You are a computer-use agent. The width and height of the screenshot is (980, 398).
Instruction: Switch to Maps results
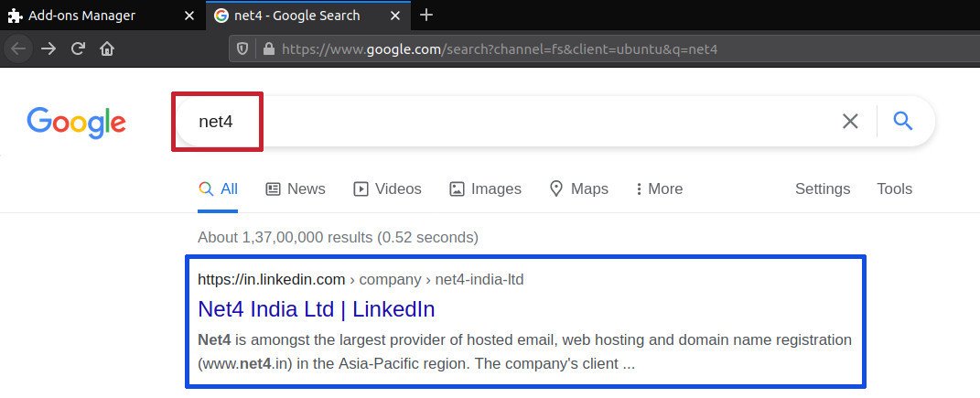[x=578, y=188]
